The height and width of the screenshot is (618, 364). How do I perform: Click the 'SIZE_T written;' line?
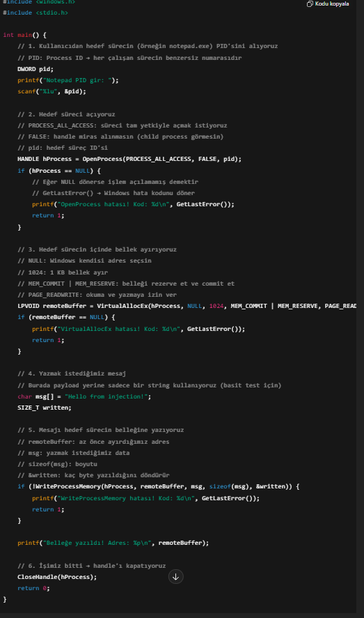(x=45, y=408)
